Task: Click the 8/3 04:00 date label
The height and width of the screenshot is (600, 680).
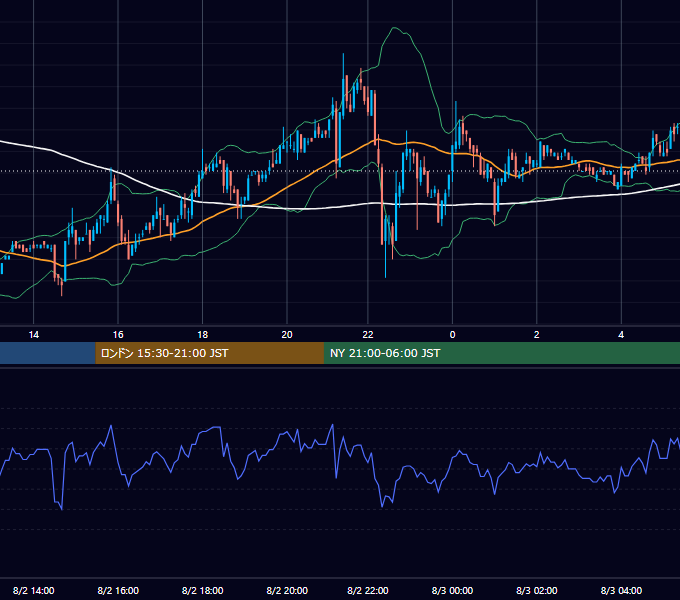Action: [621, 590]
